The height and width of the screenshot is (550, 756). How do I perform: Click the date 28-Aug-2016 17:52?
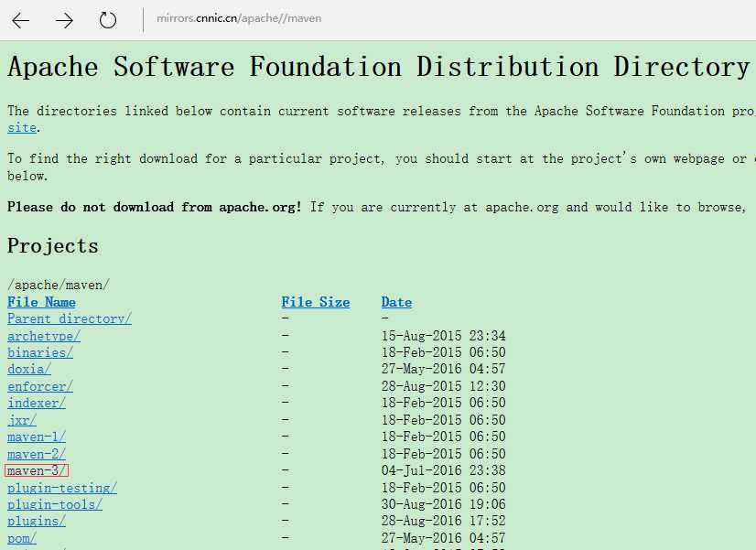click(444, 521)
